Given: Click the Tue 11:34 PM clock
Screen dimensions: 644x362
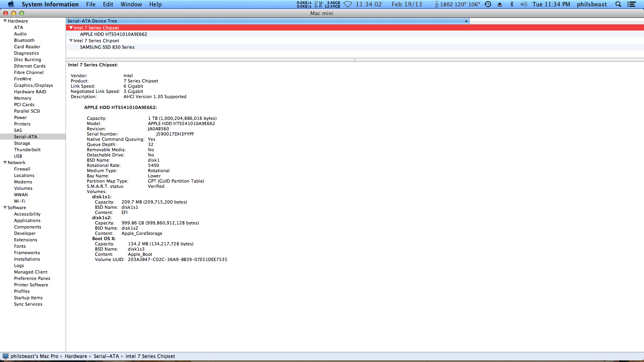Looking at the screenshot, I should click(x=551, y=4).
